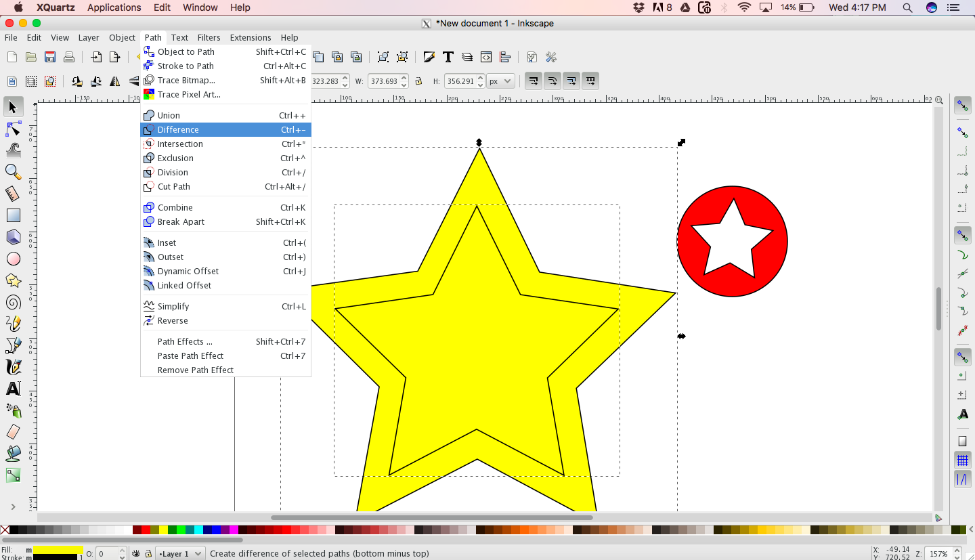Select the Spiral tool

click(13, 302)
